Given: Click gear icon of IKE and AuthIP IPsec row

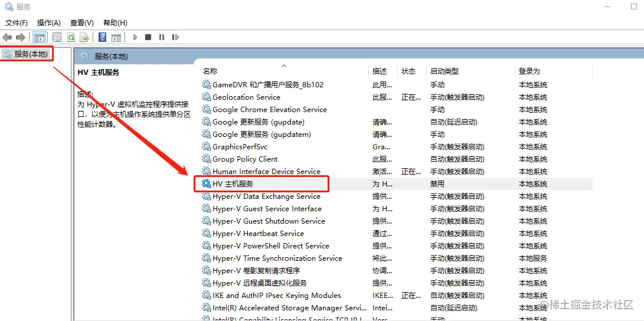Looking at the screenshot, I should (206, 295).
